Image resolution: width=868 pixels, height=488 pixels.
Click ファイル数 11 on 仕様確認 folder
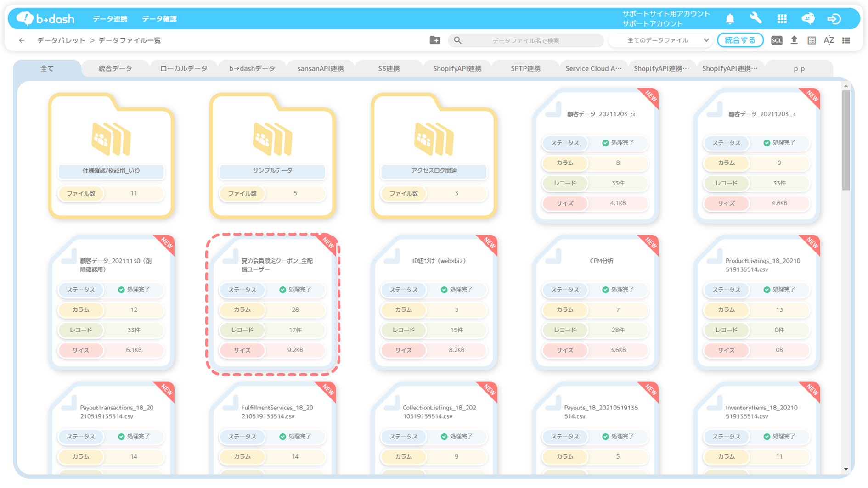tap(111, 193)
